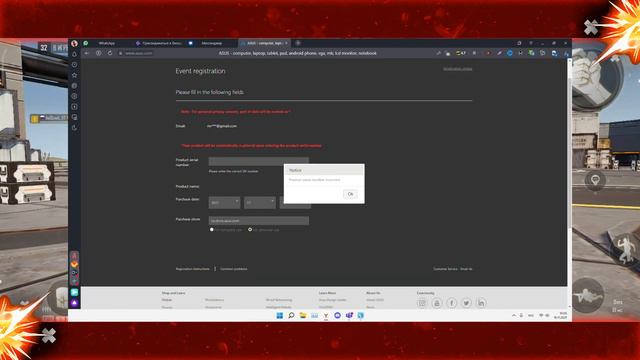Select the ASUS computer browser tab
Screen dimensions: 640x360
[x=263, y=43]
